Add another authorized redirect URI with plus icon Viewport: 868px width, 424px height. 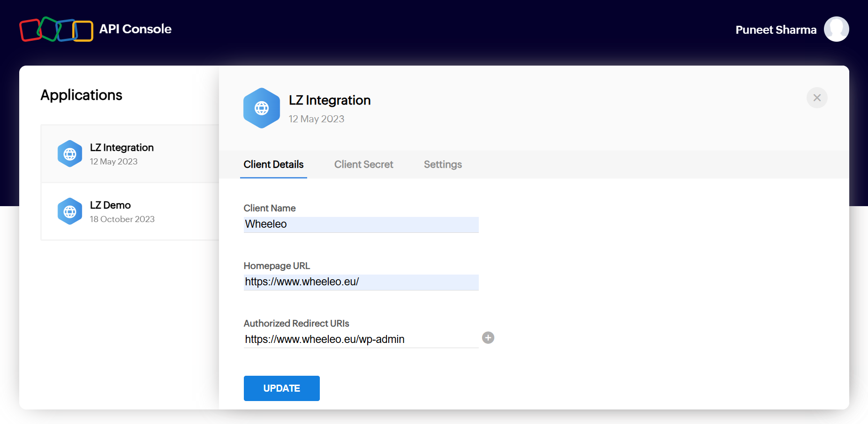click(x=488, y=338)
